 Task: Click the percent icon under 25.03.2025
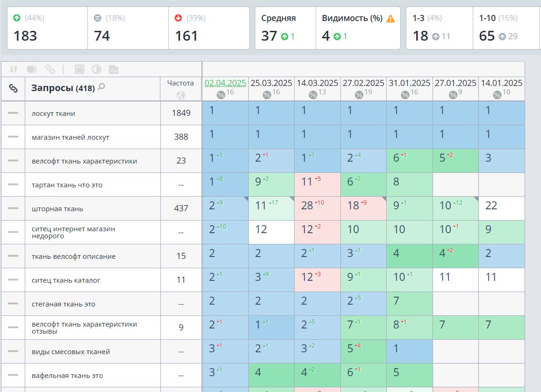(267, 95)
